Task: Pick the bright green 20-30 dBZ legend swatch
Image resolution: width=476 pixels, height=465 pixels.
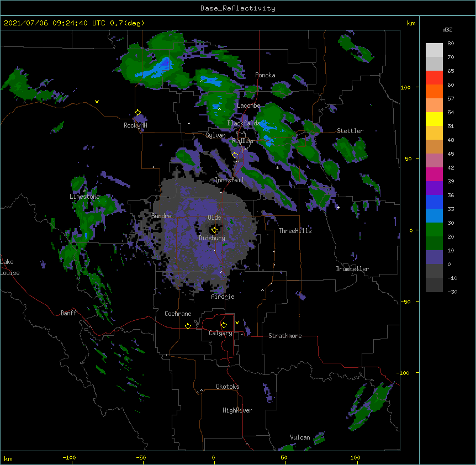Action: pyautogui.click(x=434, y=230)
